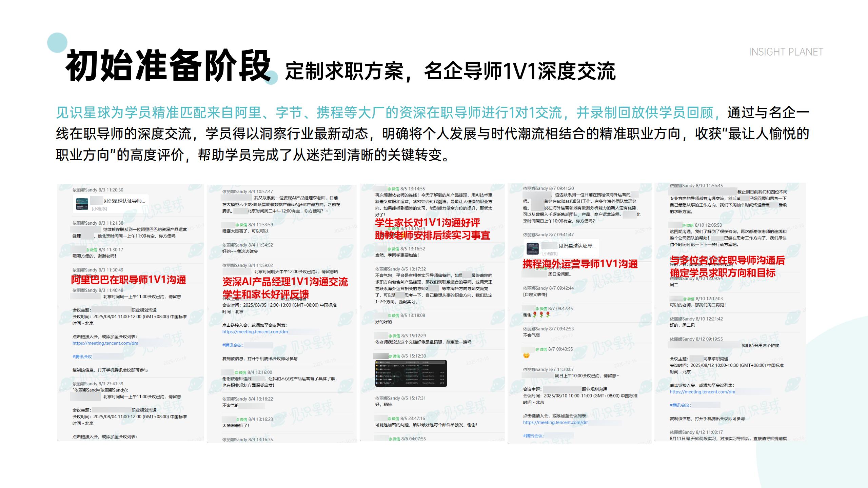Image resolution: width=868 pixels, height=488 pixels.
Task: Open the meeting link in the rightmost chat panel
Action: (x=702, y=392)
